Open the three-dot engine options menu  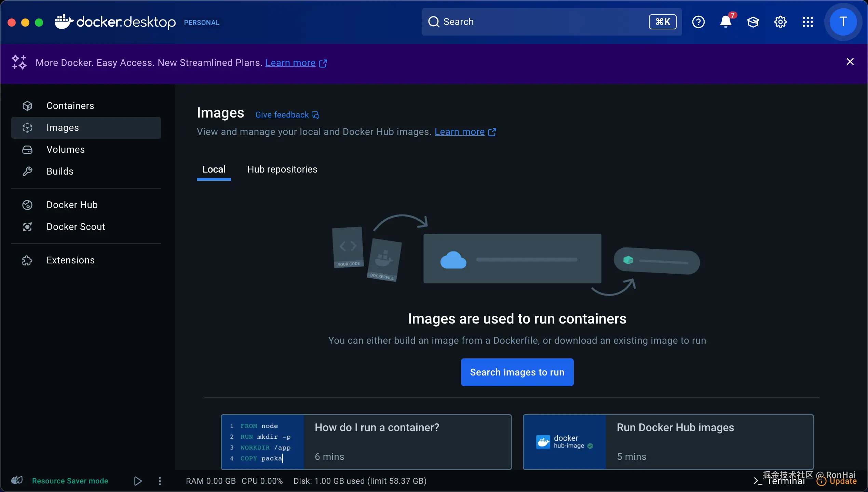pyautogui.click(x=160, y=481)
